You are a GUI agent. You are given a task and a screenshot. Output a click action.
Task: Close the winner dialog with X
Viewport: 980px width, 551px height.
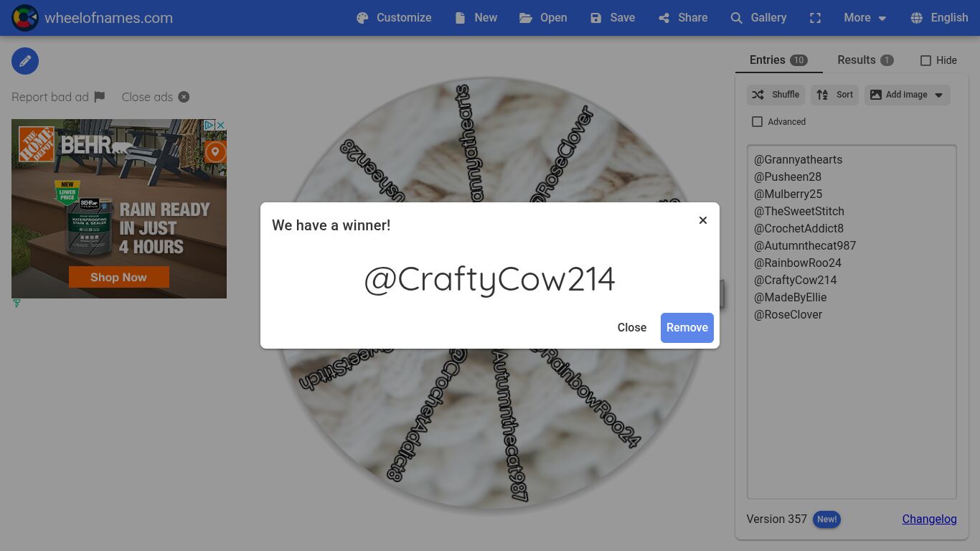click(x=703, y=220)
